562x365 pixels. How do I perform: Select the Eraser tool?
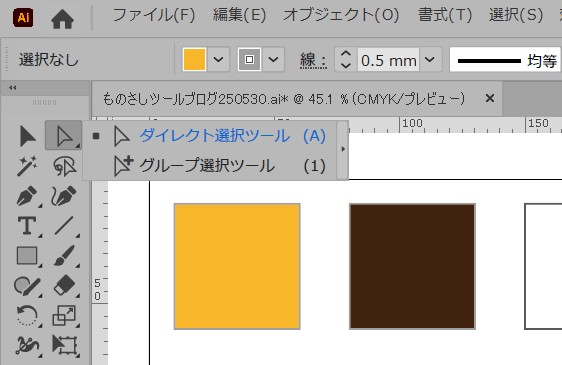tap(64, 285)
